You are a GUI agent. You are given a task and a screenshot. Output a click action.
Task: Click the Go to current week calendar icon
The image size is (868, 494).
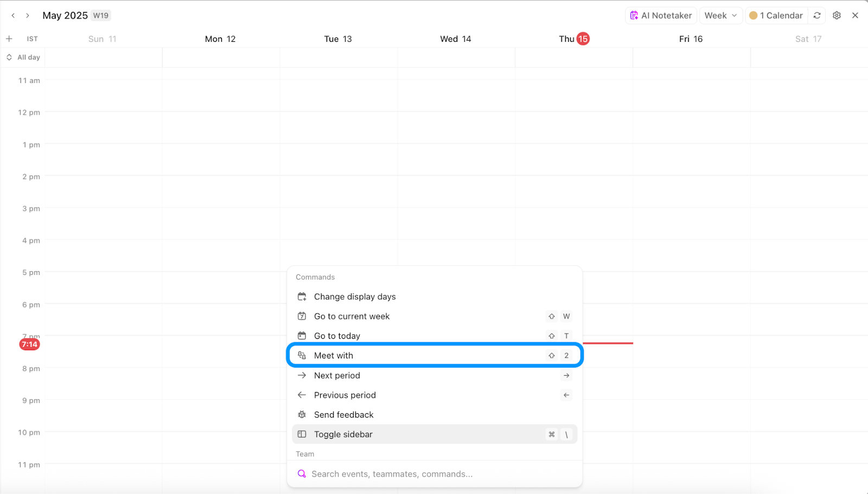(302, 316)
